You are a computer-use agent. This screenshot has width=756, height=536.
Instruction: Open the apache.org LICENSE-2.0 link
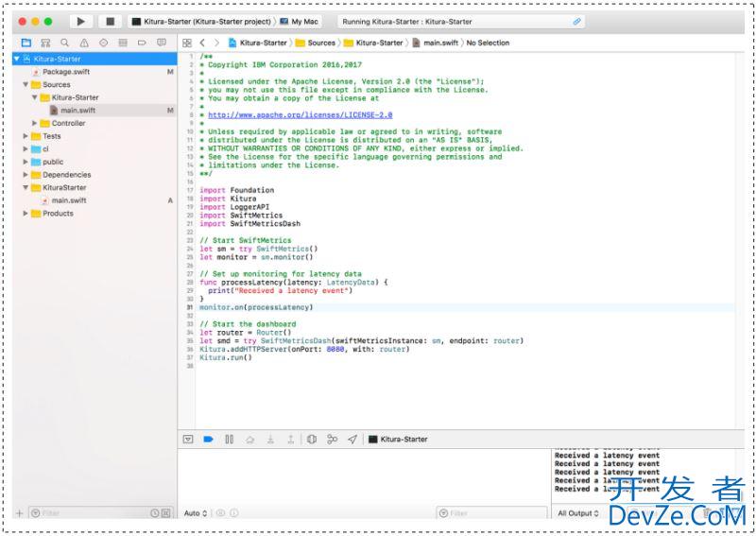click(x=300, y=114)
